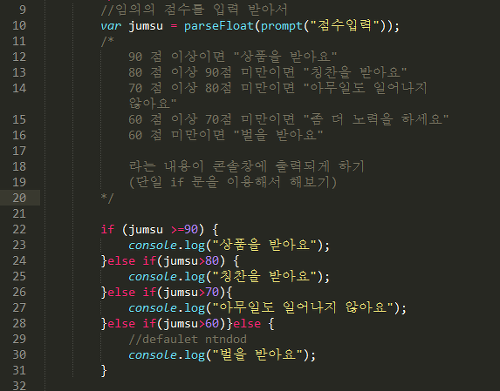Viewport: 500px width, 391px height.
Task: Click the prompt function on line 10
Action: (x=281, y=26)
